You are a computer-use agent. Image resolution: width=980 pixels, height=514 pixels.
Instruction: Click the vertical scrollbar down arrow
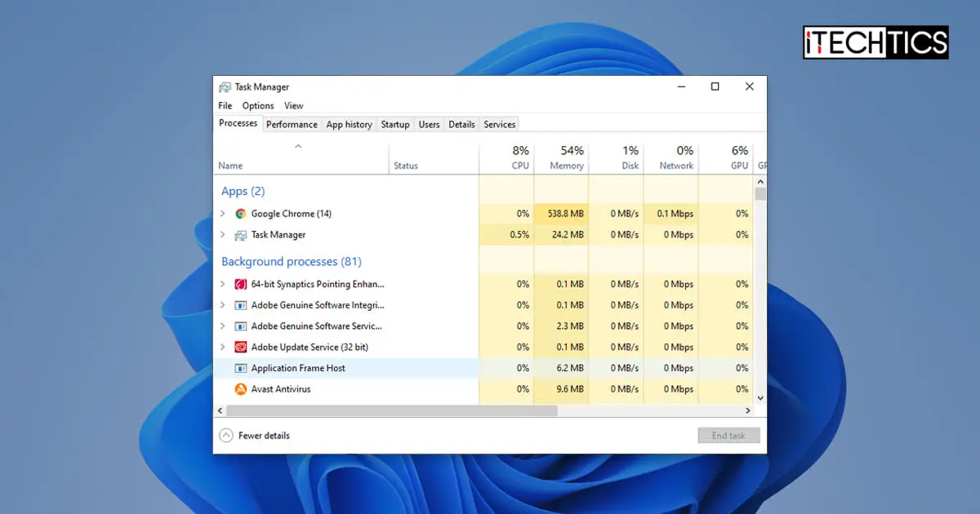click(760, 398)
